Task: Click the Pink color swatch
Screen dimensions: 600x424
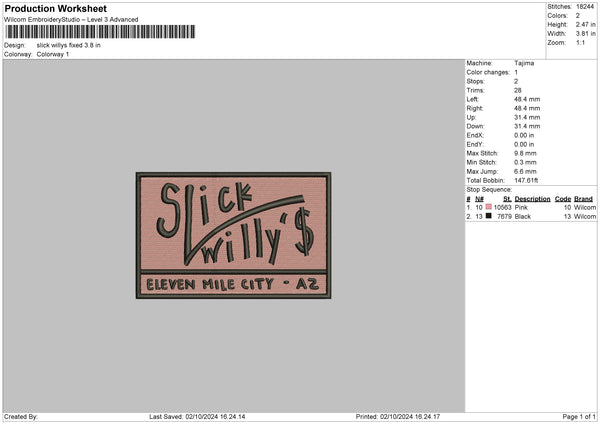Action: click(x=488, y=207)
